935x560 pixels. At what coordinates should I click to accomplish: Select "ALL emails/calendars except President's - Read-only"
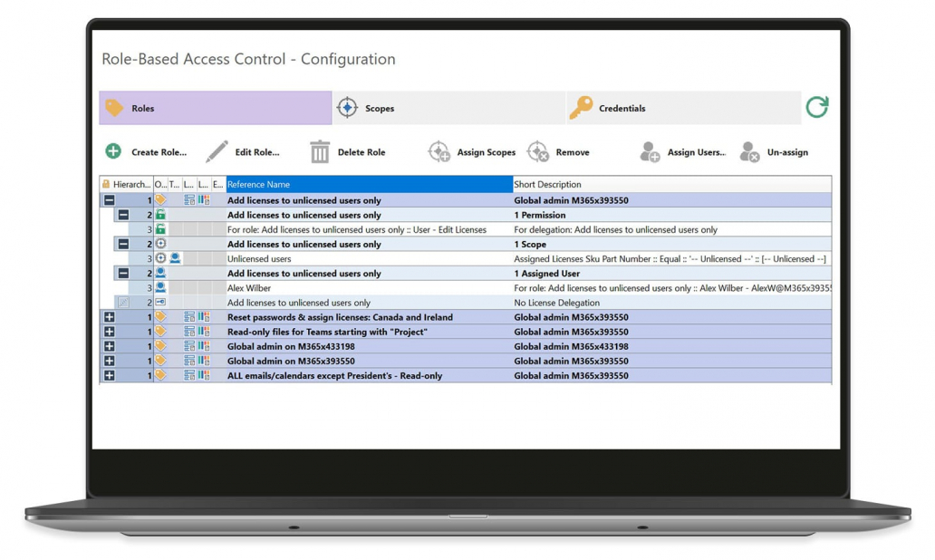(334, 376)
